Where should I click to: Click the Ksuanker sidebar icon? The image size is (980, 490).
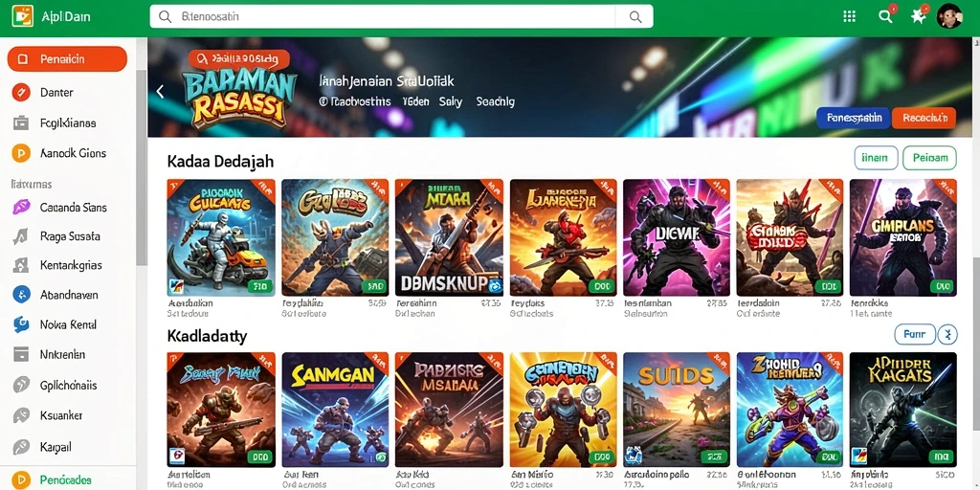(x=21, y=415)
